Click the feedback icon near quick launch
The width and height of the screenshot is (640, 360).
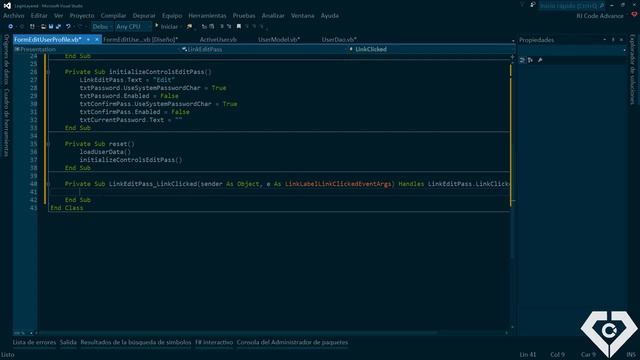533,5
